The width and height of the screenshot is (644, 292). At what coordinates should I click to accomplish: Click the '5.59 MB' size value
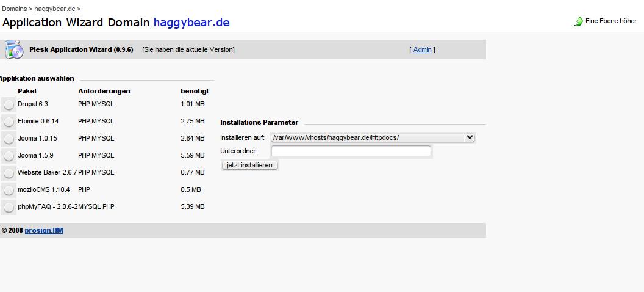click(193, 155)
